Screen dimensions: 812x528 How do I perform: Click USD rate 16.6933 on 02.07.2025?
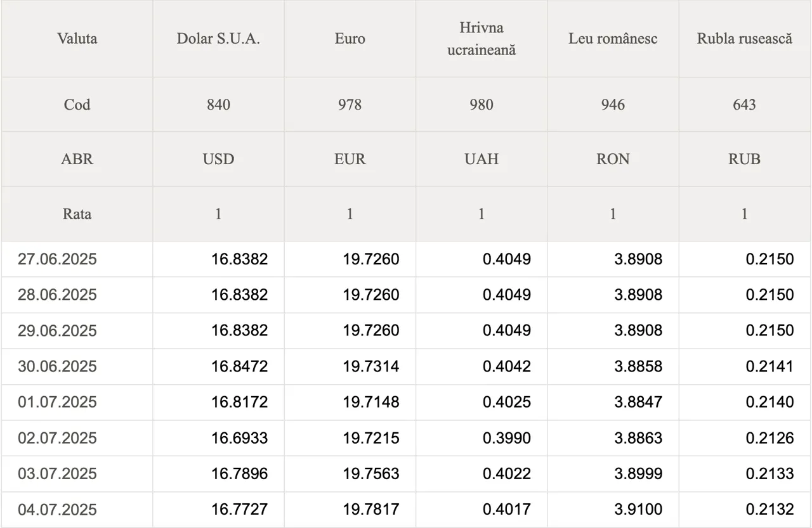tap(239, 438)
